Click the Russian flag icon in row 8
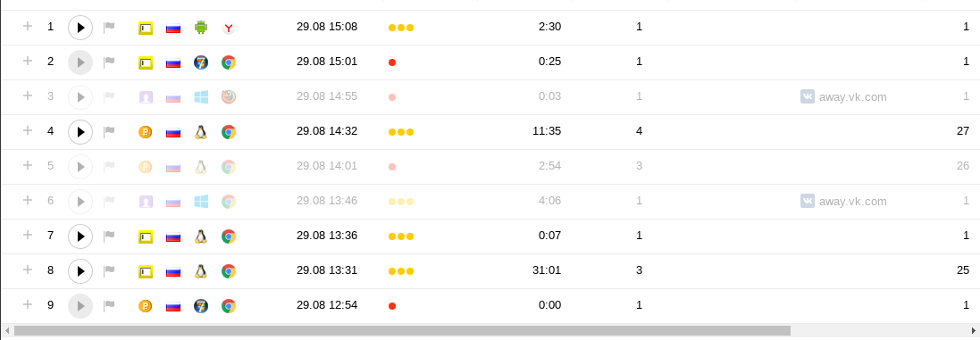The width and height of the screenshot is (980, 340). tap(173, 272)
